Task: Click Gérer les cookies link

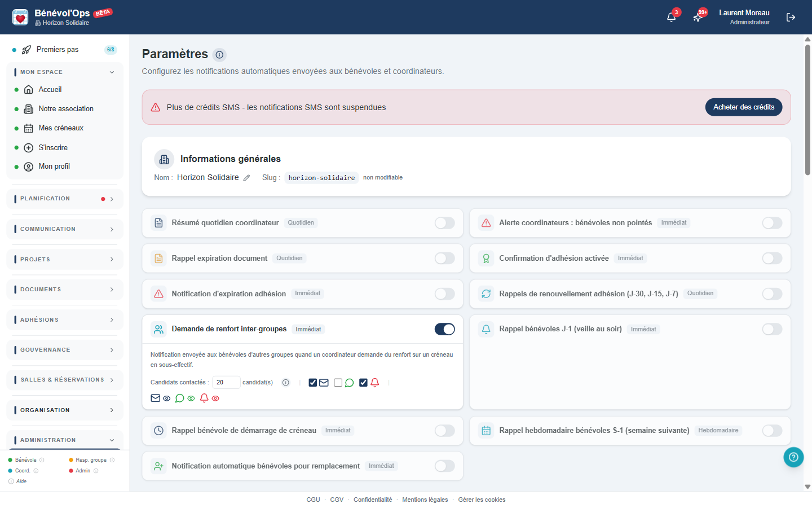Action: click(482, 500)
